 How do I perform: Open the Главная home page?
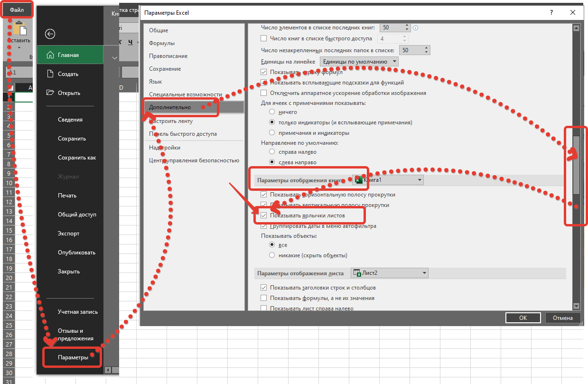70,55
